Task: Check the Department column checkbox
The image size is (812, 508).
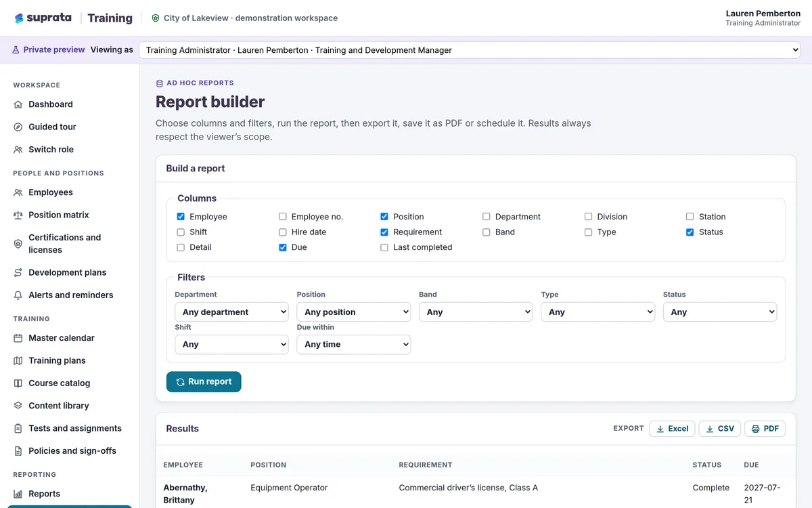Action: pos(487,217)
